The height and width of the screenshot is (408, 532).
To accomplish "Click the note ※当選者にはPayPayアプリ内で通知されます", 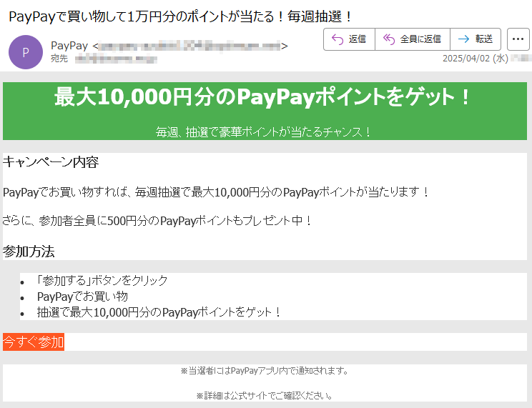I will tap(265, 371).
